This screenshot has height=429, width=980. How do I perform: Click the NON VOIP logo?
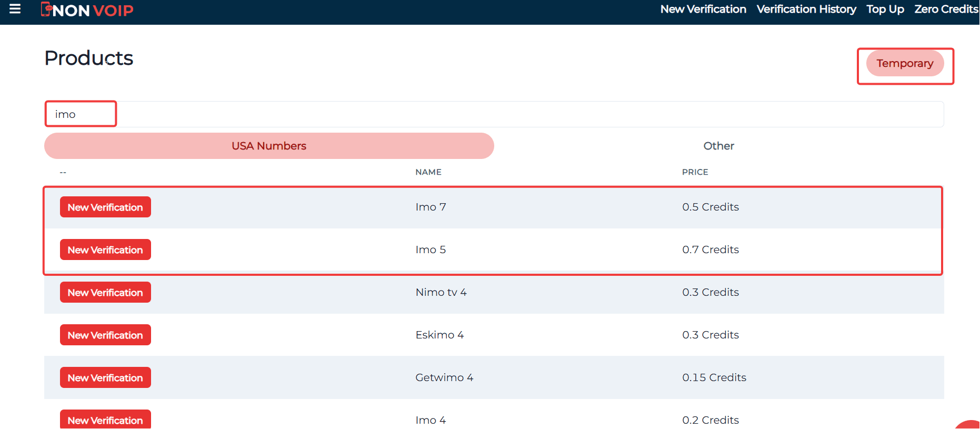point(87,10)
